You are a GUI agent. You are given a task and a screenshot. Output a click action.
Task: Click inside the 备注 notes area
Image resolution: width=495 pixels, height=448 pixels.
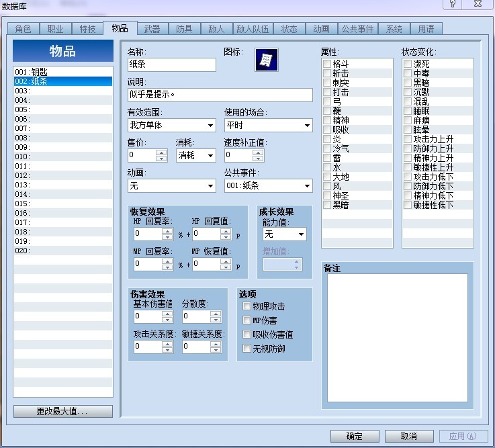pos(398,337)
